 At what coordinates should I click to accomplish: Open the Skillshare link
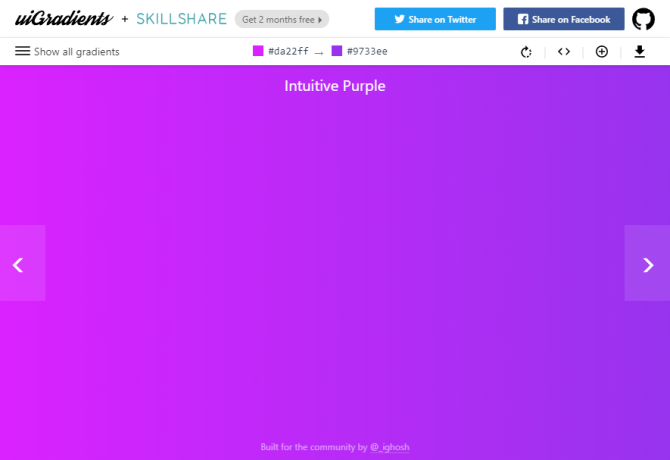click(x=182, y=19)
